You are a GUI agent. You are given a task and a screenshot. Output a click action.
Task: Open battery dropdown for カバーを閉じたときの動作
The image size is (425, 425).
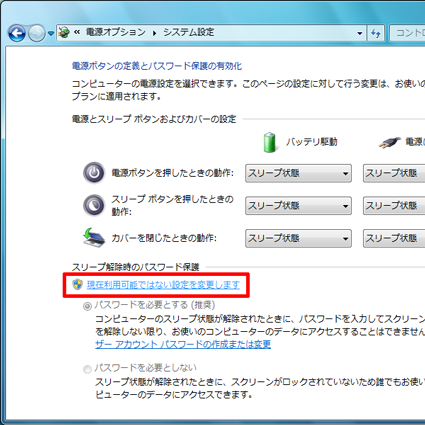pos(298,238)
